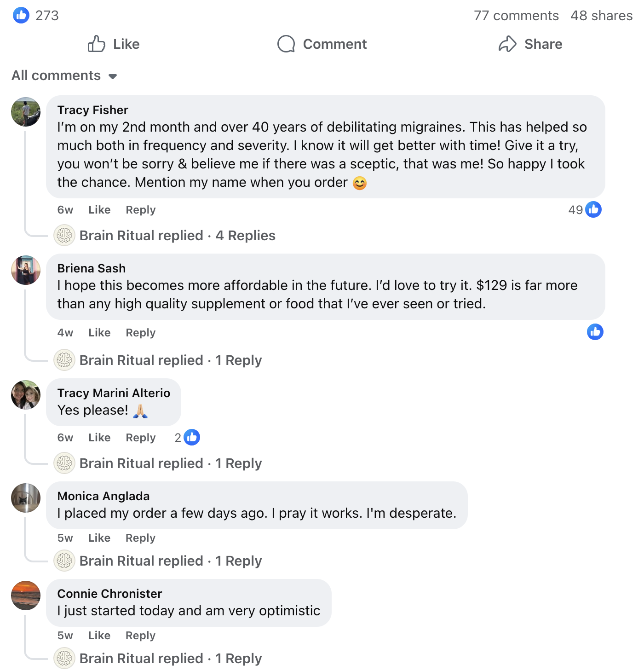Expand 4 Replies under Tracy Fisher's comment
This screenshot has height=671, width=644.
tap(246, 235)
